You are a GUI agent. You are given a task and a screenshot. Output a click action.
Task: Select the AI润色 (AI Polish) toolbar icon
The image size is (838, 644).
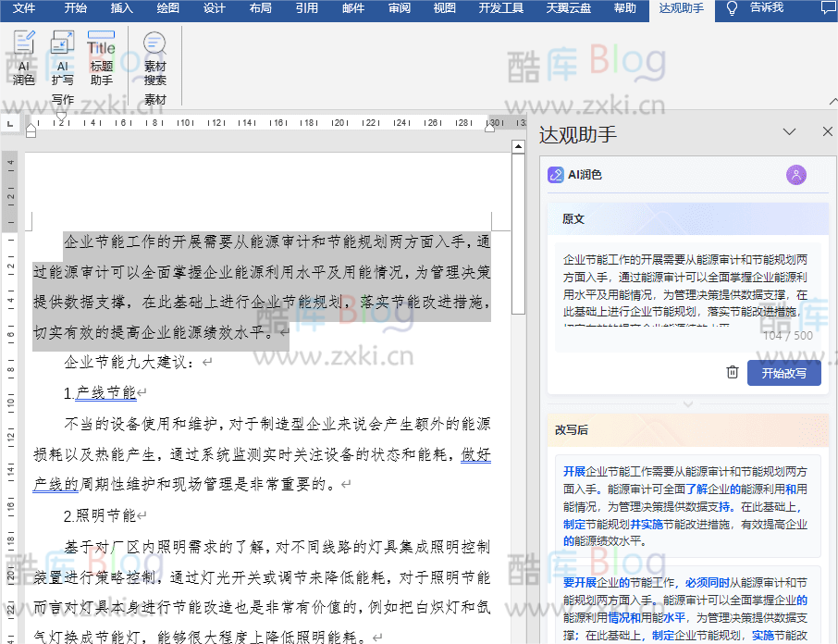(23, 56)
